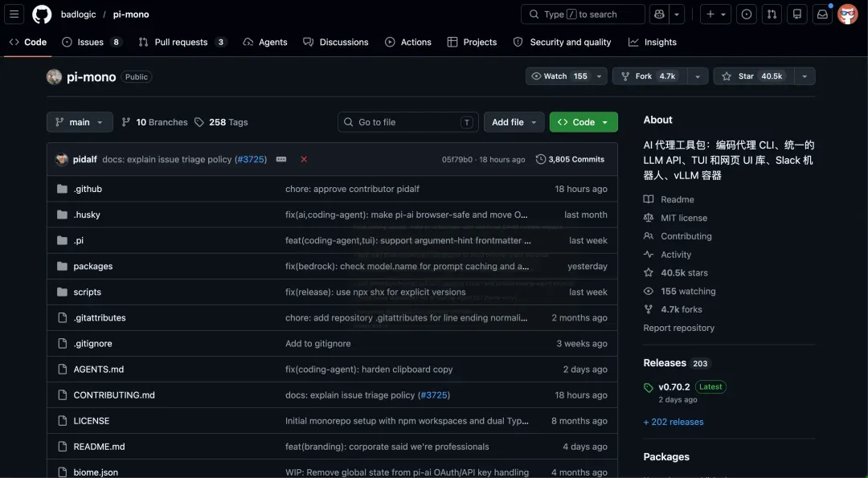Focus the Go to file search field
The width and height of the screenshot is (868, 478).
[408, 122]
